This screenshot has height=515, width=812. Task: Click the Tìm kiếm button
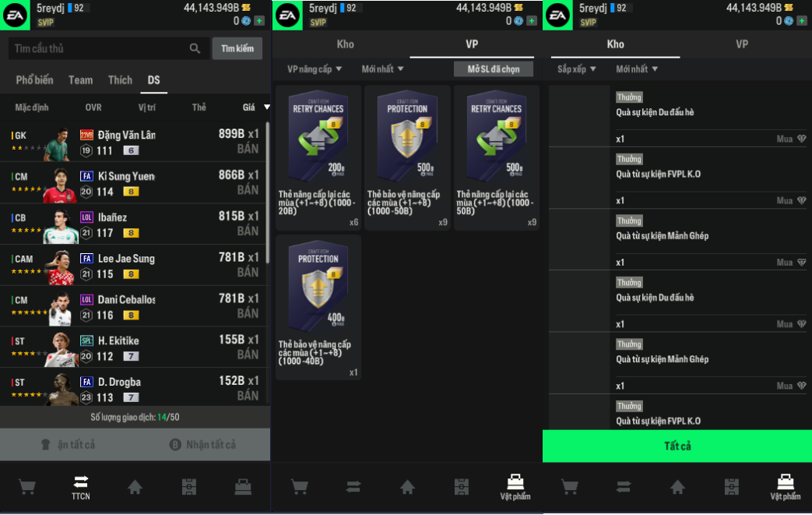coord(237,49)
